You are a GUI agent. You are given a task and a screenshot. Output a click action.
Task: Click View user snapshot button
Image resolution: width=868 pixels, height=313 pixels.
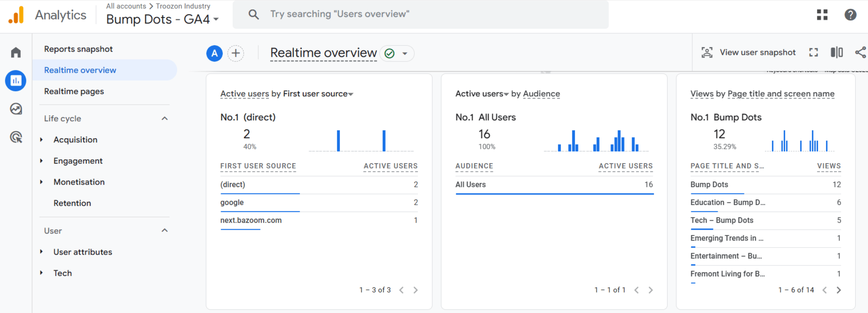point(749,52)
